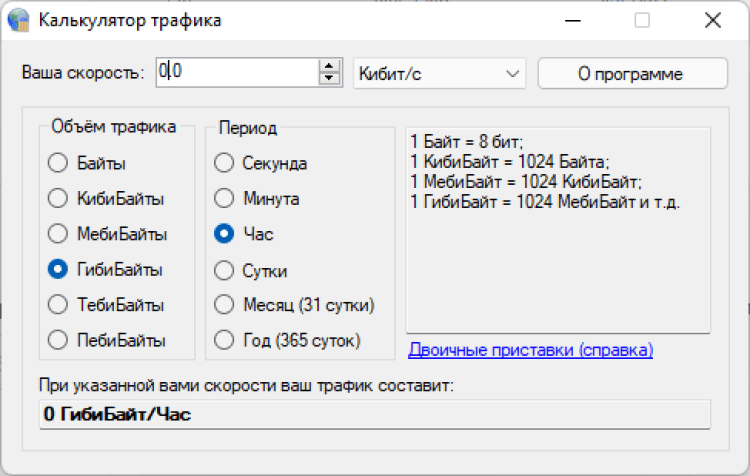Decrease the speed value with down arrow
Viewport: 750px width, 476px height.
(329, 79)
